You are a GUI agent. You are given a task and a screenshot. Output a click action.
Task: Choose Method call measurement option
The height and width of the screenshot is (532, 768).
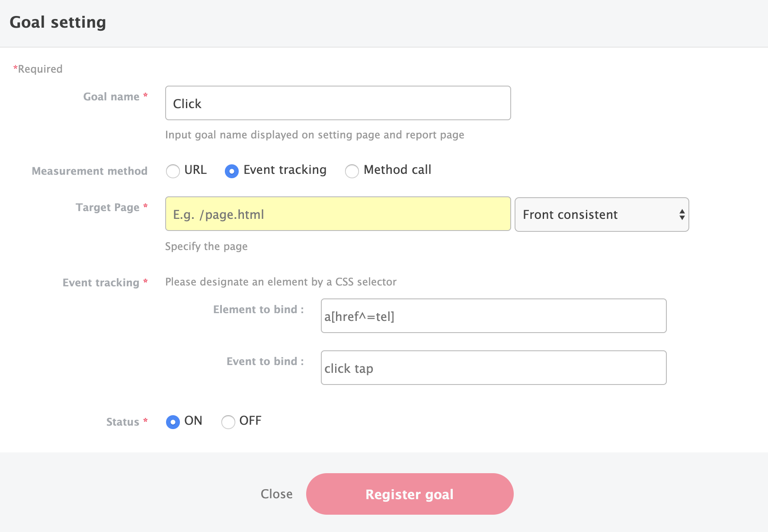(x=352, y=171)
